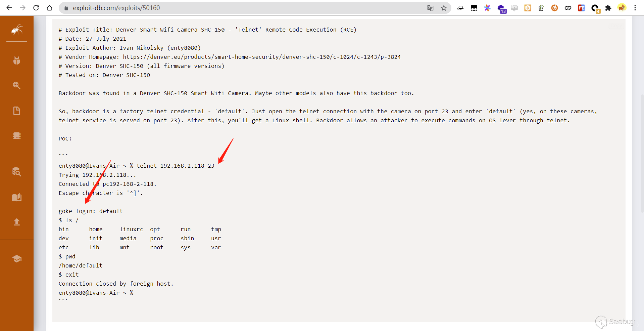
Task: Open the black circle extension with badge 4
Action: 595,8
